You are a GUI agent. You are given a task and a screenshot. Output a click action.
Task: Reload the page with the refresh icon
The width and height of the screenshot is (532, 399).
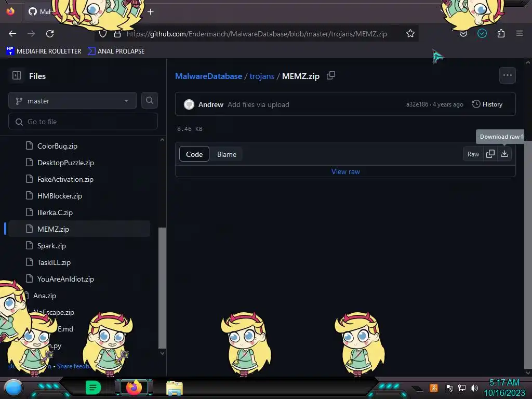pyautogui.click(x=50, y=34)
